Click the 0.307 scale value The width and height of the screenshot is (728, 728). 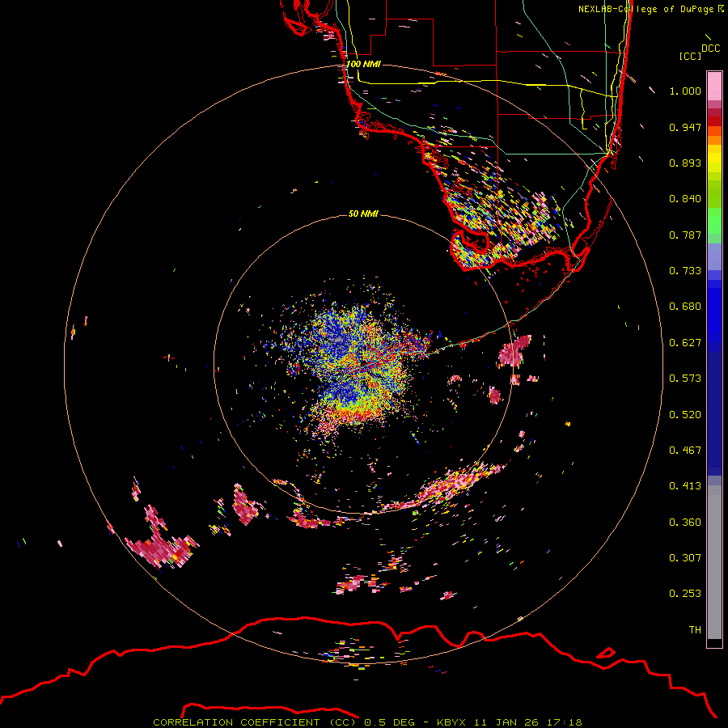[685, 558]
